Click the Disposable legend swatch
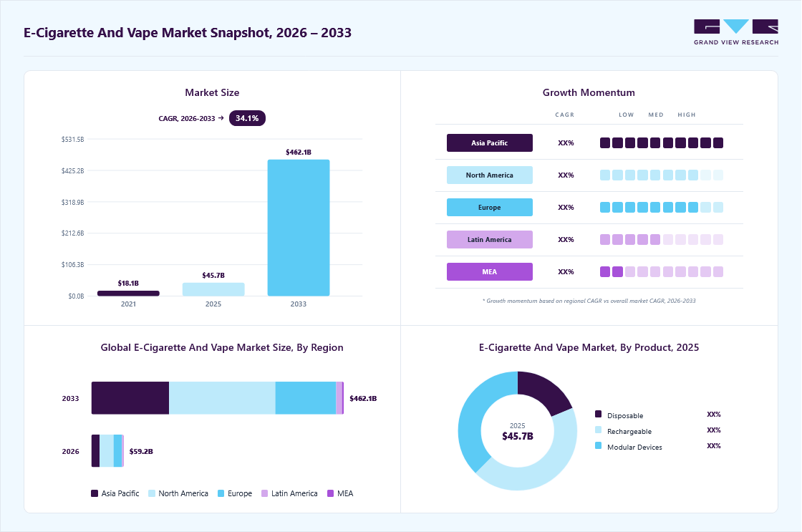The width and height of the screenshot is (802, 532). [x=599, y=414]
